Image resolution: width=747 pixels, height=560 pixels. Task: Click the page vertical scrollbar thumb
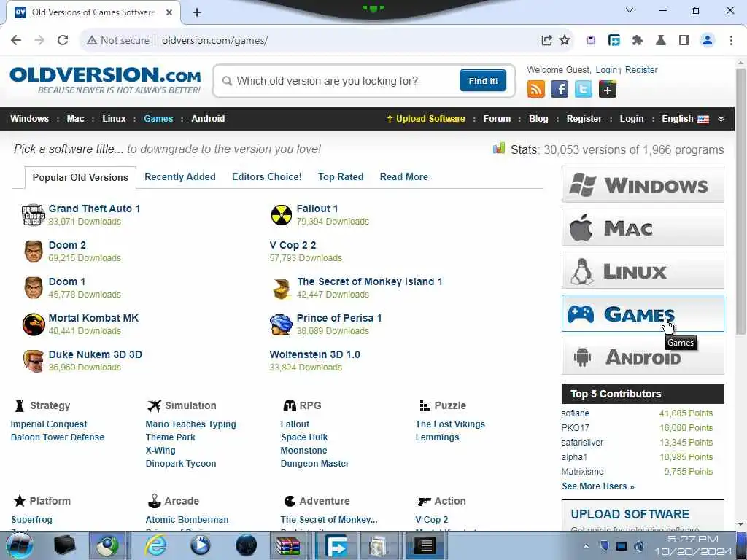coord(740,200)
